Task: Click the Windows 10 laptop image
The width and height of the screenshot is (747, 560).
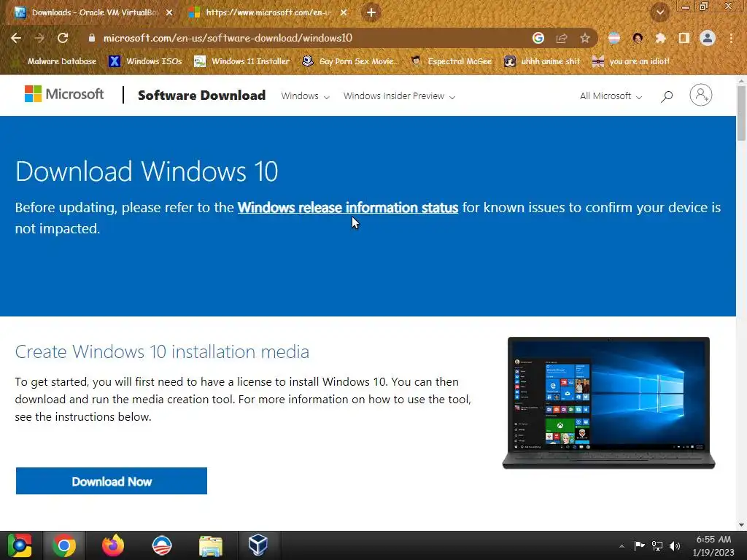Action: click(609, 402)
